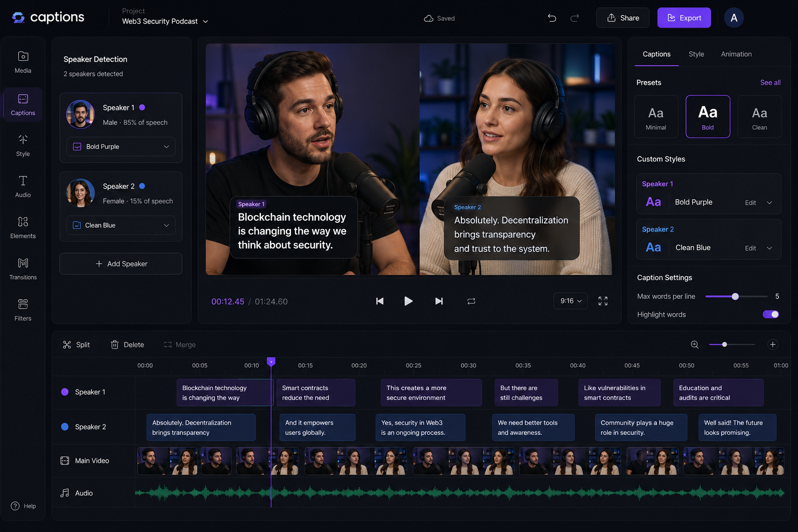Toggle loop playback icon

[x=471, y=301]
